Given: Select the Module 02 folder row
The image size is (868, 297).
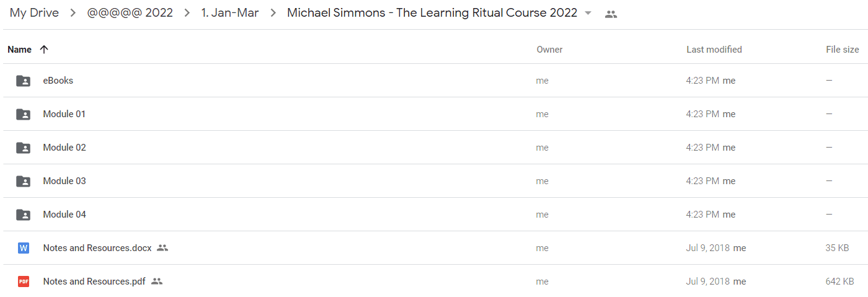Looking at the screenshot, I should click(x=434, y=148).
